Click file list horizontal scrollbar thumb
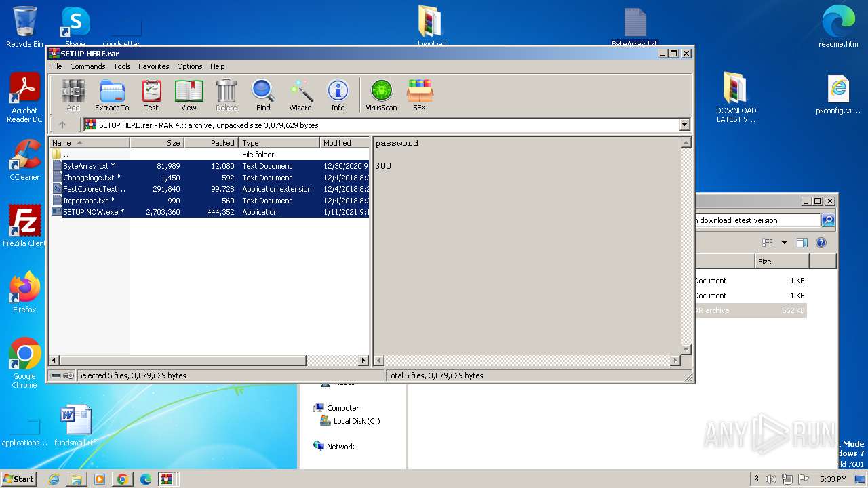The image size is (868, 488). pyautogui.click(x=183, y=361)
